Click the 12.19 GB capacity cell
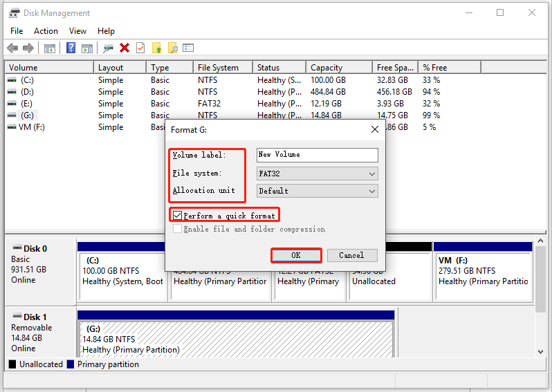 [x=326, y=104]
